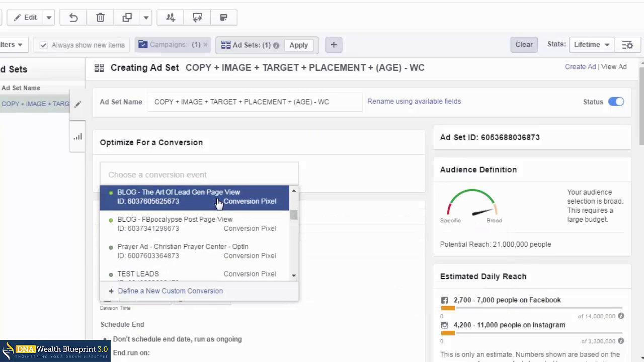Screen dimensions: 644x362
Task: Click the undo arrow icon in toolbar
Action: click(73, 18)
